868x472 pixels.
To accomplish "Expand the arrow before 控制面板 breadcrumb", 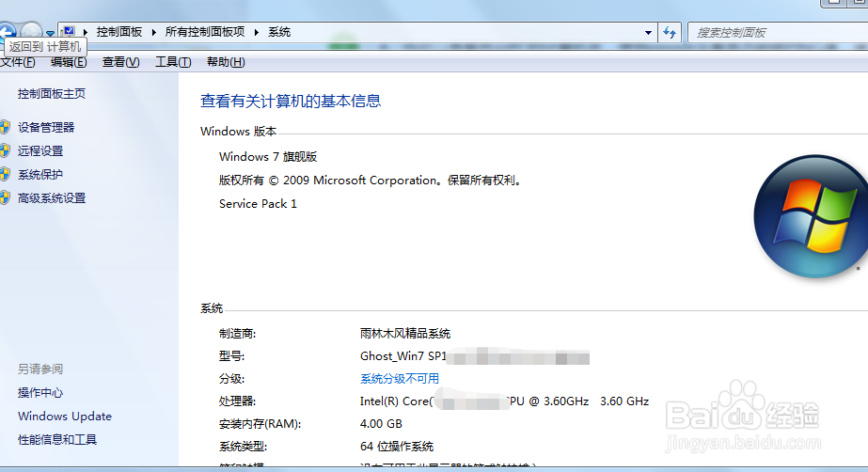I will coord(86,32).
